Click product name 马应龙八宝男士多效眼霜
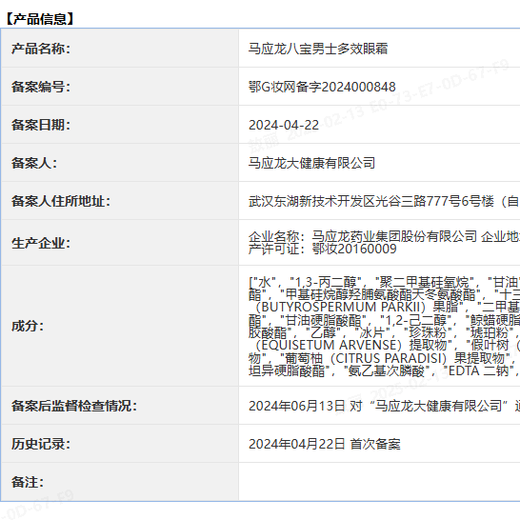Image resolution: width=520 pixels, height=520 pixels. tap(318, 49)
